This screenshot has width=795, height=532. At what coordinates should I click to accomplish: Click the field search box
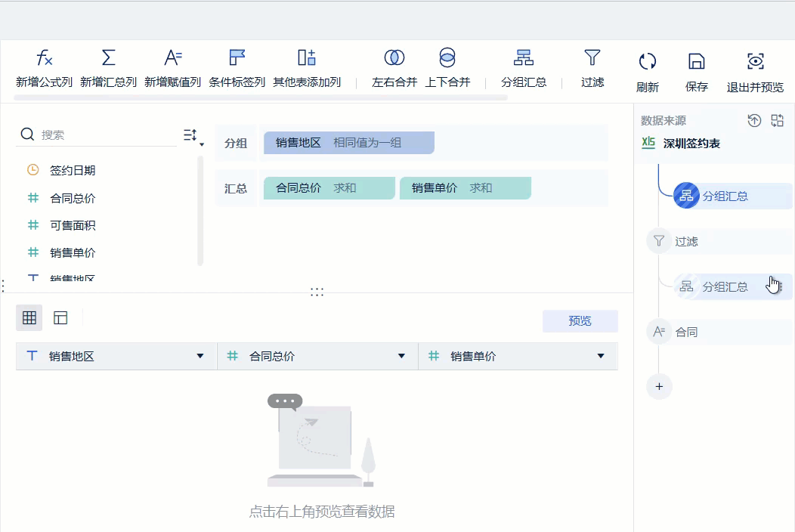click(97, 135)
